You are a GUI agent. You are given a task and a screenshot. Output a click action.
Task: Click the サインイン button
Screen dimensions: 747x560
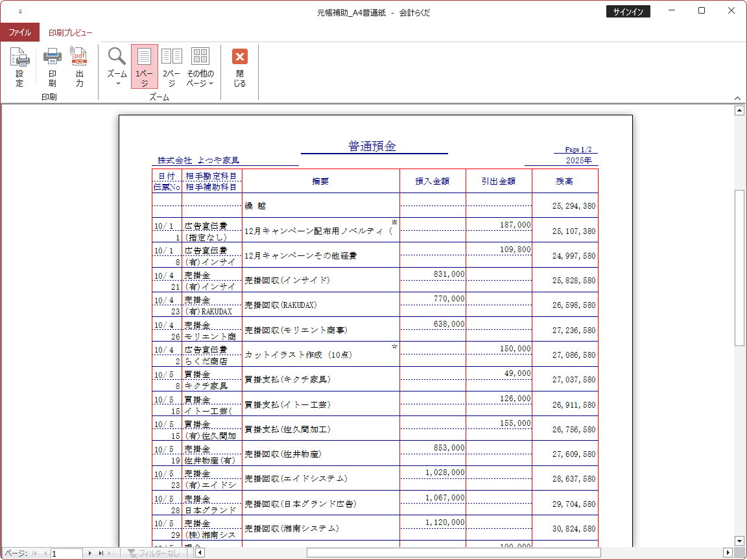628,12
